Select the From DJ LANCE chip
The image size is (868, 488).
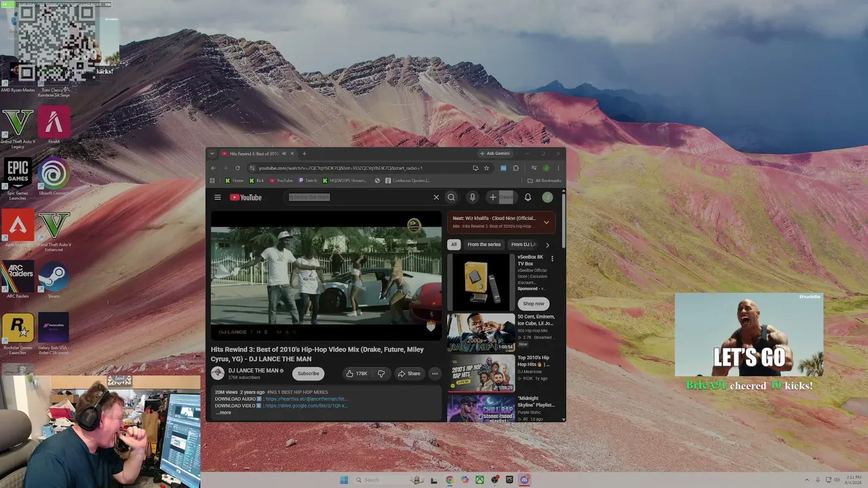(x=524, y=245)
